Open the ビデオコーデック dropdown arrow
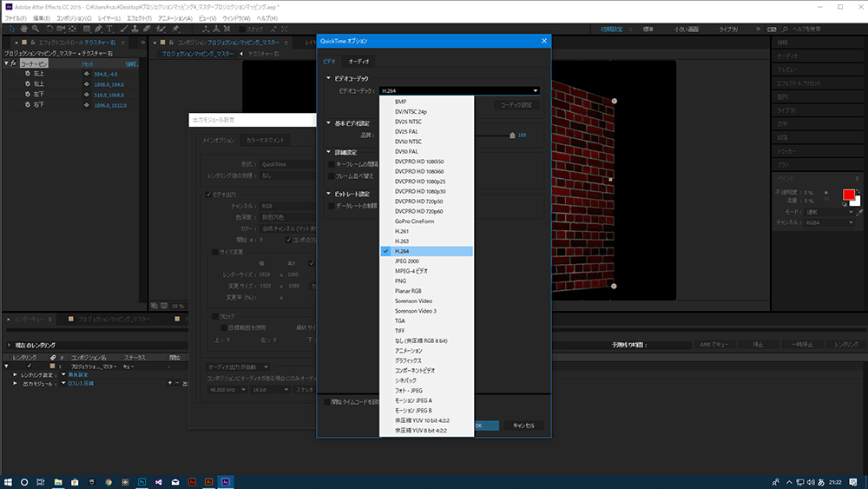The height and width of the screenshot is (489, 868). (536, 90)
